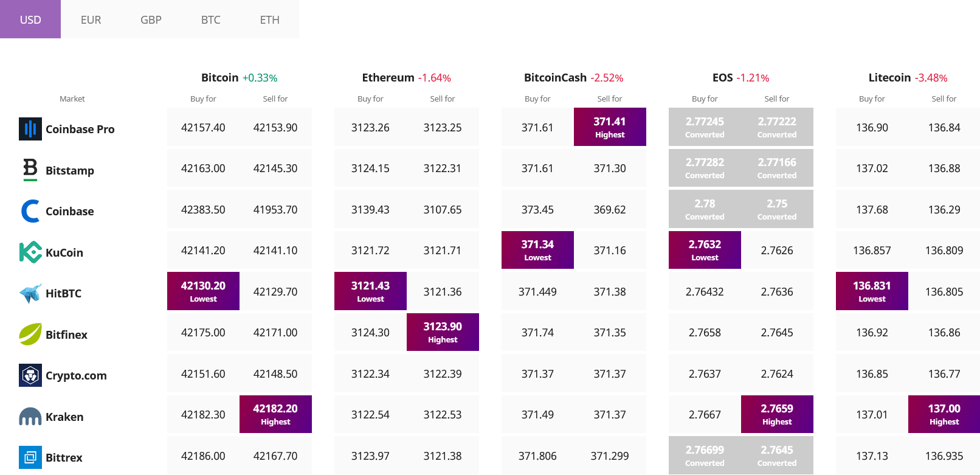Click the KuCoin logo icon

click(30, 252)
